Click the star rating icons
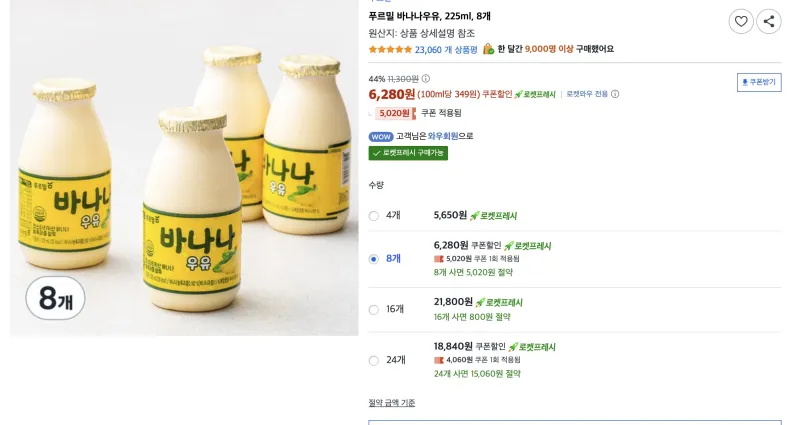 click(390, 49)
